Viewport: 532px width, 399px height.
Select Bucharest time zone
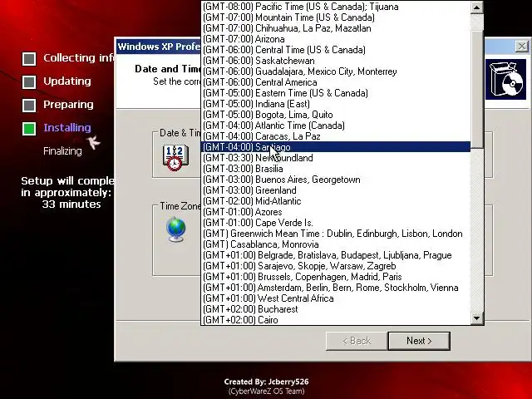[336, 309]
